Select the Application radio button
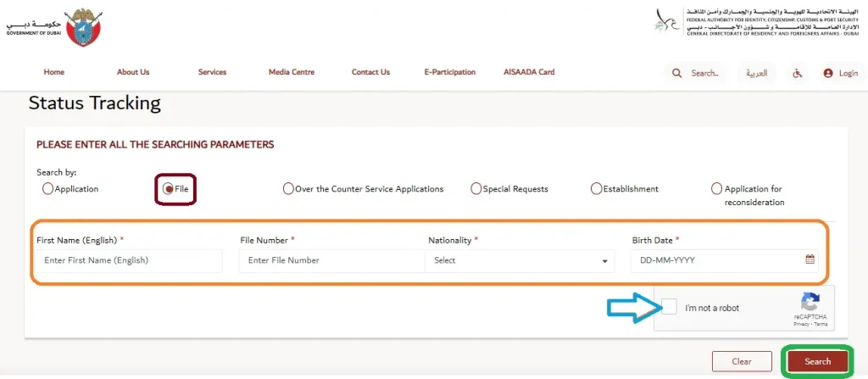This screenshot has width=868, height=379. (47, 189)
